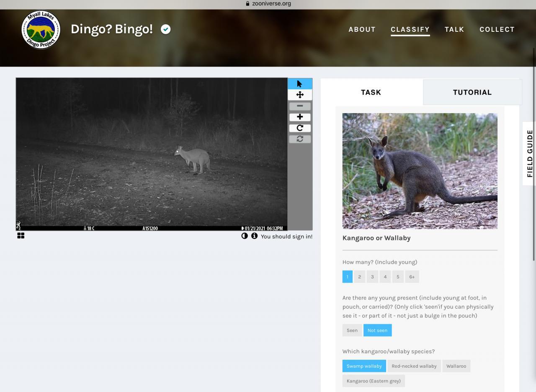Screen dimensions: 536x392
Task: Switch to the TASK tab
Action: tap(371, 92)
